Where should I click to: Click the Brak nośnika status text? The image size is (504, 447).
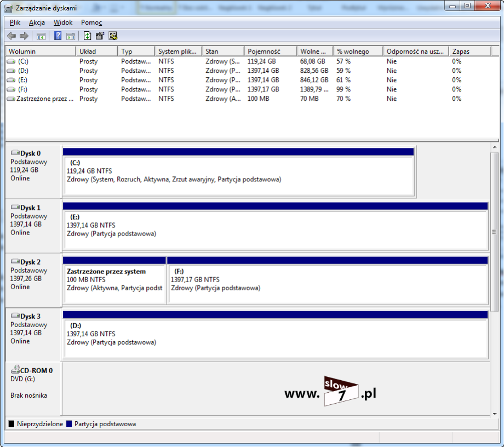coord(28,396)
